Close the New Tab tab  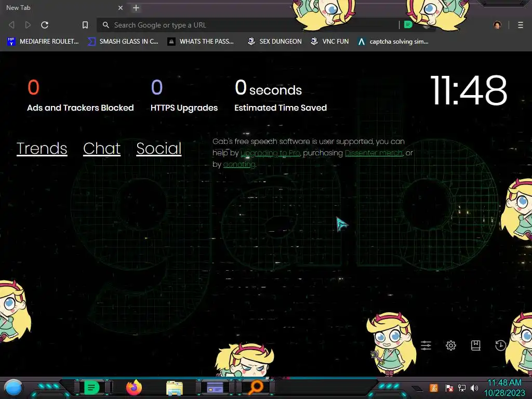[x=121, y=8]
